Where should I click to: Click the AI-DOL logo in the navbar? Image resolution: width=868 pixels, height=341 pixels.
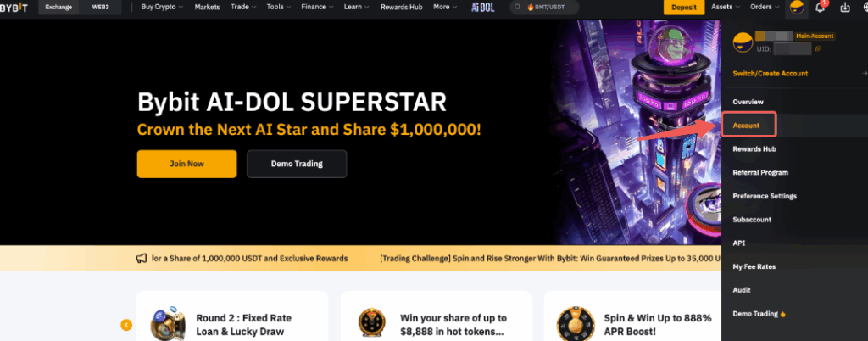(x=482, y=7)
